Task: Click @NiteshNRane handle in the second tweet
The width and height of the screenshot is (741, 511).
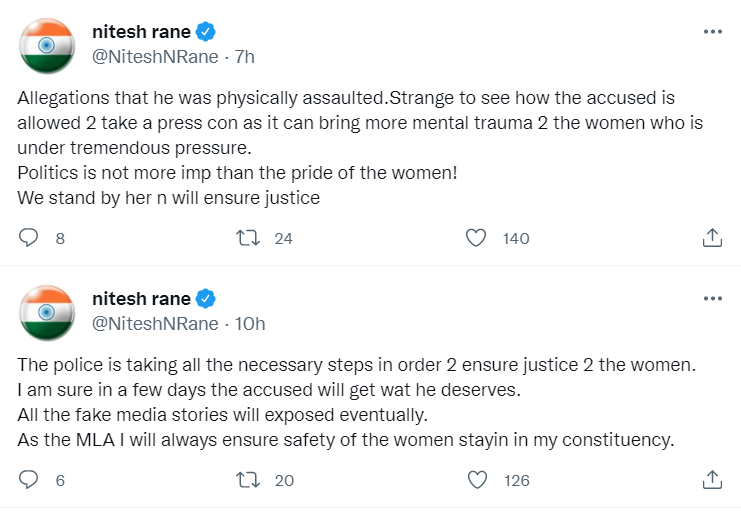Action: point(155,324)
